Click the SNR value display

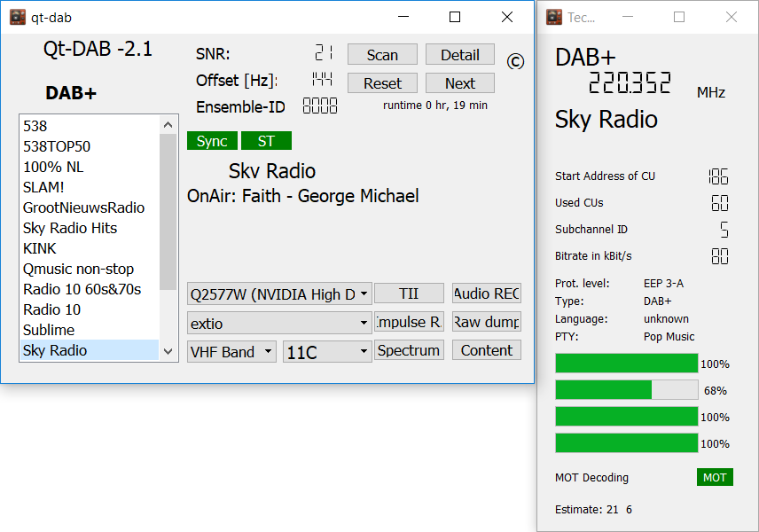(x=325, y=52)
